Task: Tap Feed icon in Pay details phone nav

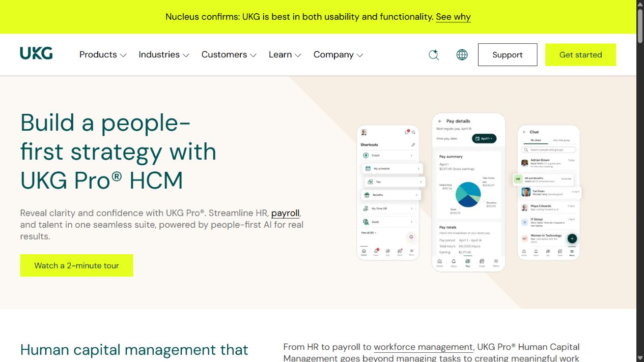Action: 482,262
